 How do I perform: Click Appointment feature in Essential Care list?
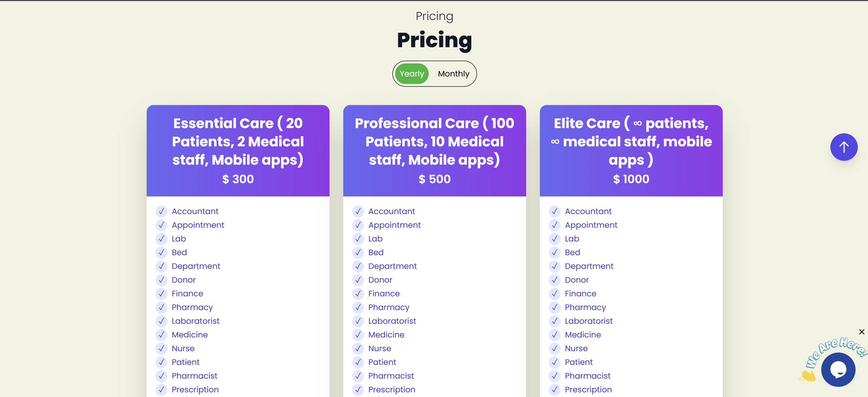pos(198,225)
